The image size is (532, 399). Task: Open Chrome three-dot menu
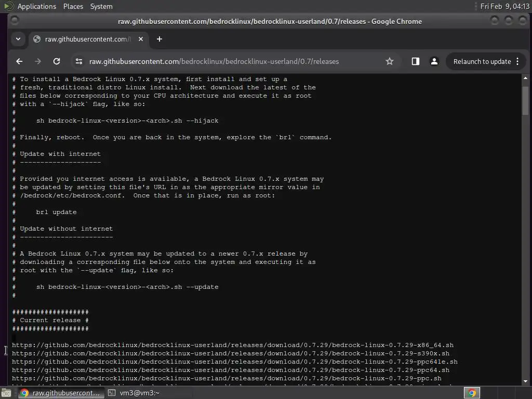[x=517, y=61]
